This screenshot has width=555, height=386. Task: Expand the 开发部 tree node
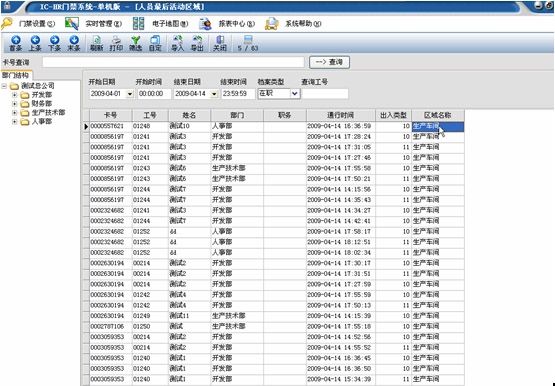click(x=15, y=95)
